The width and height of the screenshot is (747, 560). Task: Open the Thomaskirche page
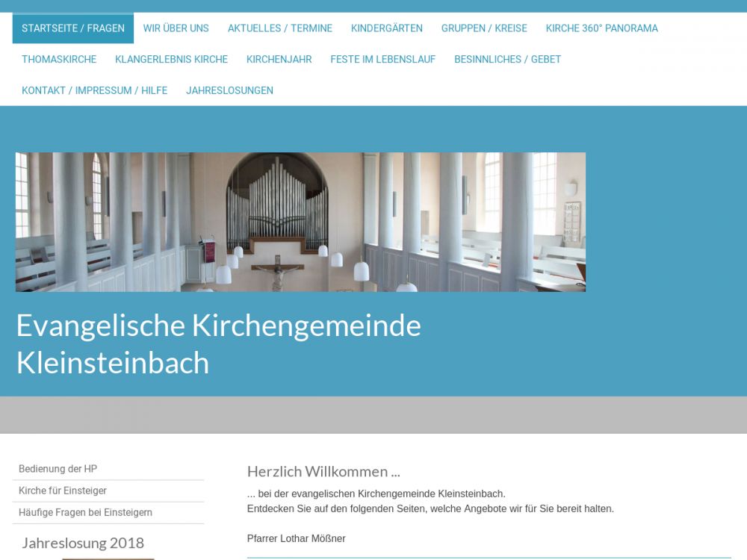[x=59, y=59]
